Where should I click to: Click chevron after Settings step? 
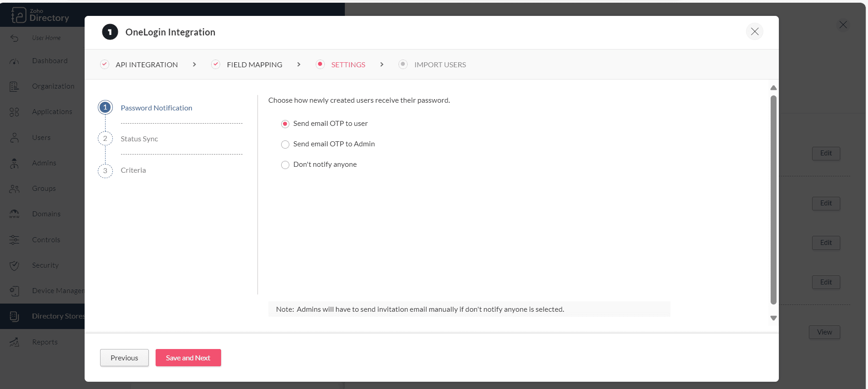[x=382, y=65]
